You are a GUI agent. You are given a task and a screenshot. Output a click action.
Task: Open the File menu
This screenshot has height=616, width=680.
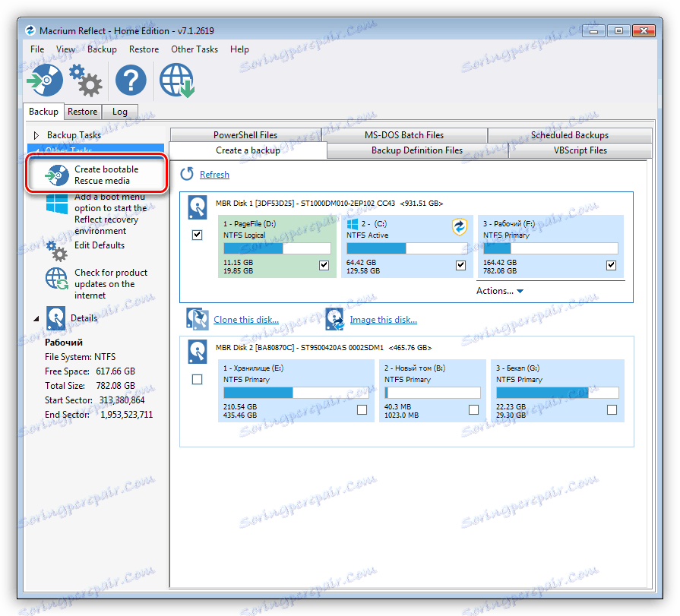coord(37,49)
